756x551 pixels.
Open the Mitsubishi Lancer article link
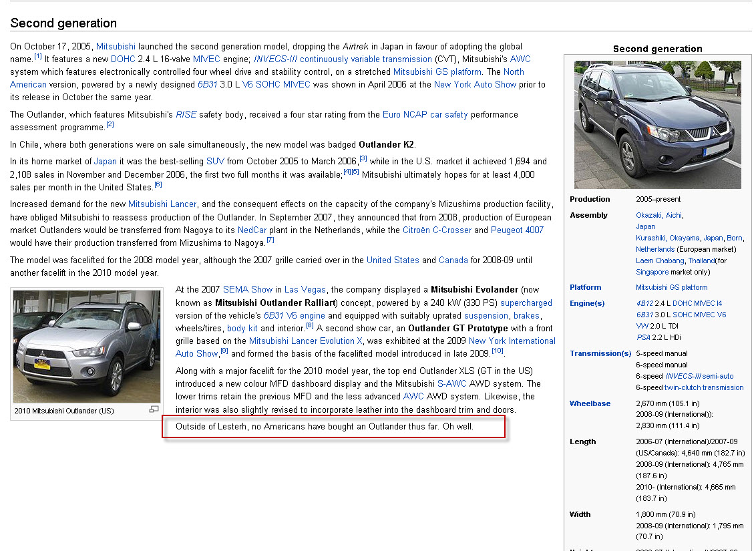162,204
